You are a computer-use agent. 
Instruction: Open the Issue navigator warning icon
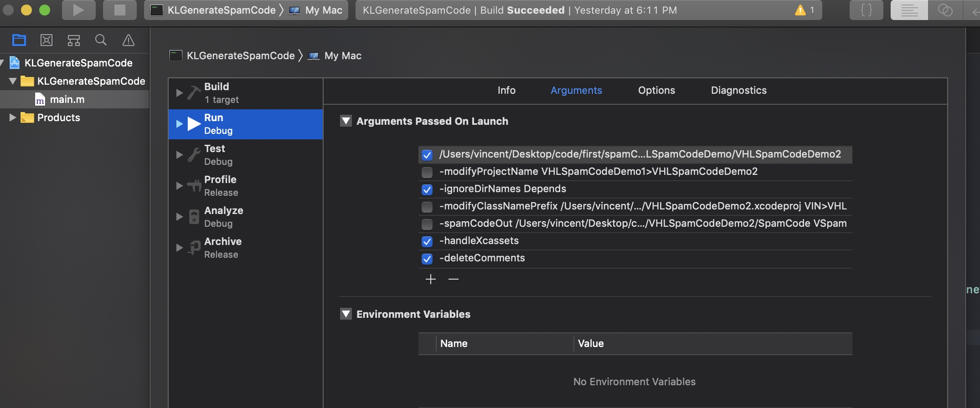click(129, 41)
